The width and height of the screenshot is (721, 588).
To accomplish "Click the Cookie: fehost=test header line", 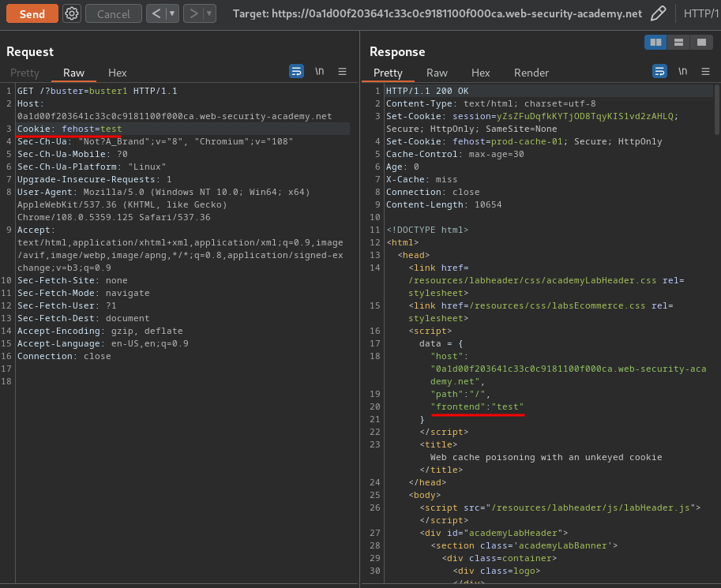I will point(69,129).
